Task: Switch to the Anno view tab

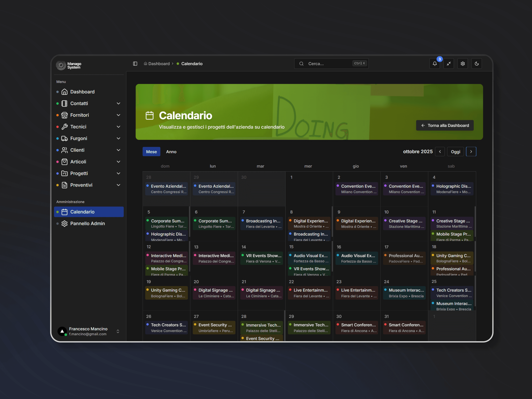Action: point(171,152)
